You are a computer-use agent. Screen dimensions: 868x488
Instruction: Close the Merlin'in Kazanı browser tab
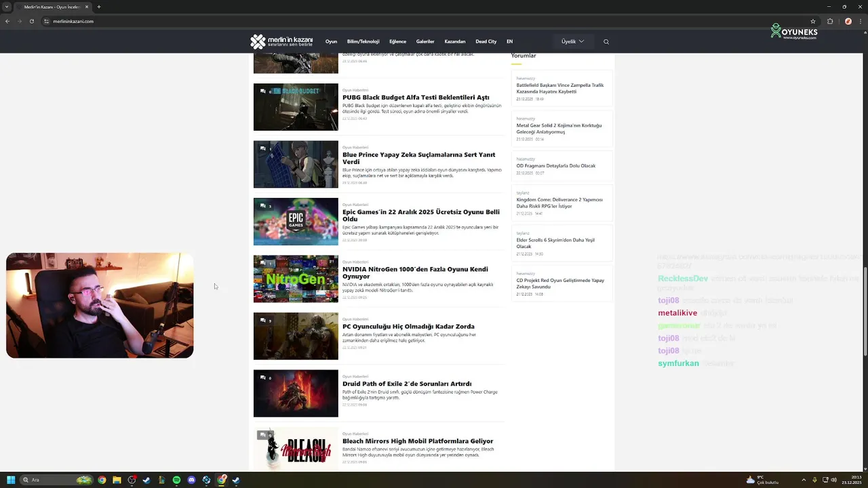[87, 7]
